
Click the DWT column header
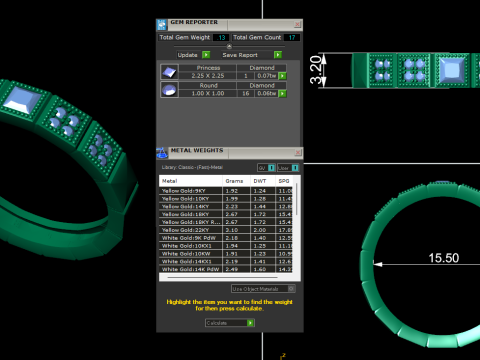[263, 181]
